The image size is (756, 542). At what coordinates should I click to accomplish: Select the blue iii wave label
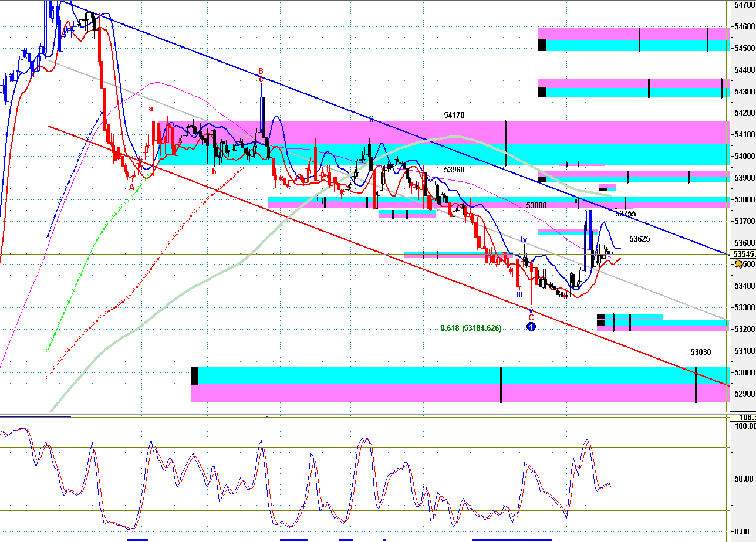(519, 294)
